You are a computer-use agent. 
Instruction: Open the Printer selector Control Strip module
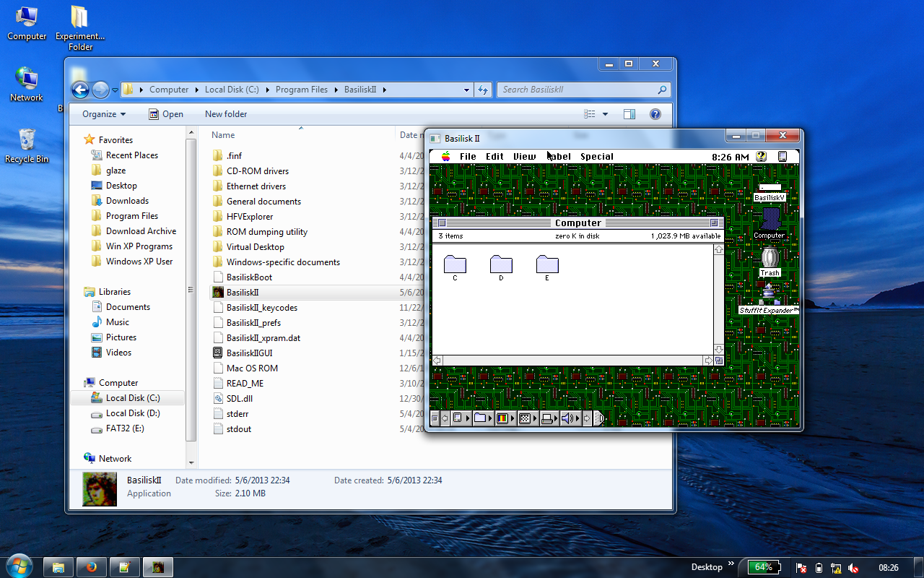click(550, 418)
